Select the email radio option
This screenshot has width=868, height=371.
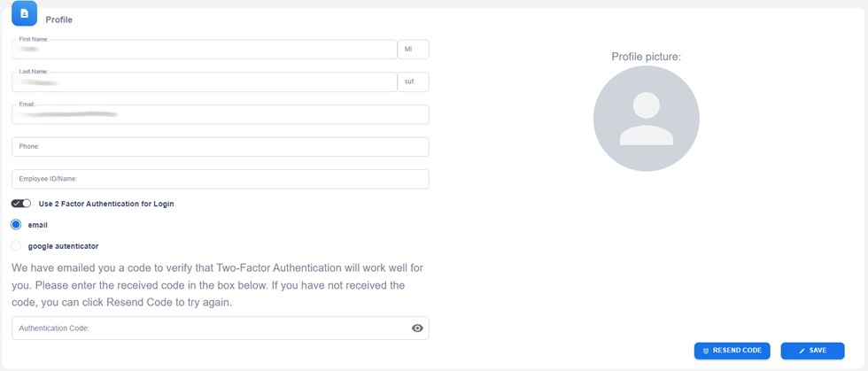[16, 225]
